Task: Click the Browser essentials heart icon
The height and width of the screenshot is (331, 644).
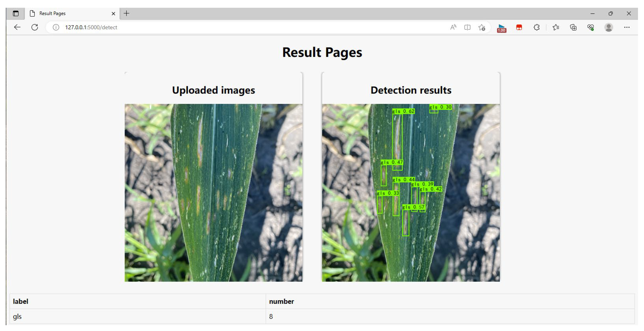Action: pos(591,27)
